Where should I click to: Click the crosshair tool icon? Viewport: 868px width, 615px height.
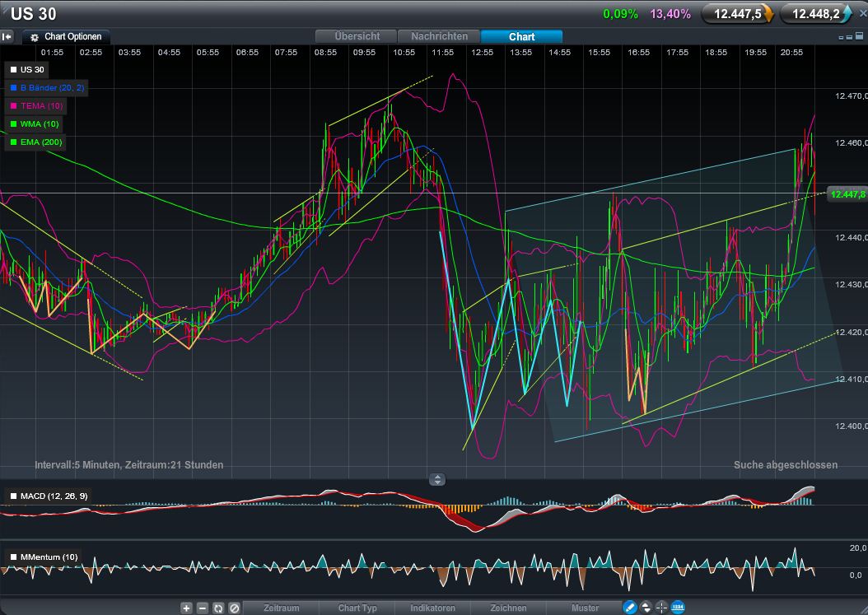point(662,608)
